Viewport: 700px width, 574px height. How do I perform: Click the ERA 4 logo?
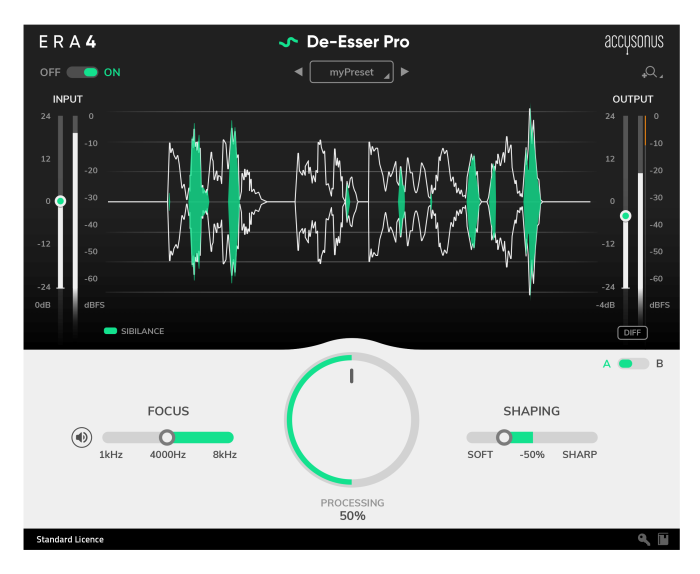[67, 42]
